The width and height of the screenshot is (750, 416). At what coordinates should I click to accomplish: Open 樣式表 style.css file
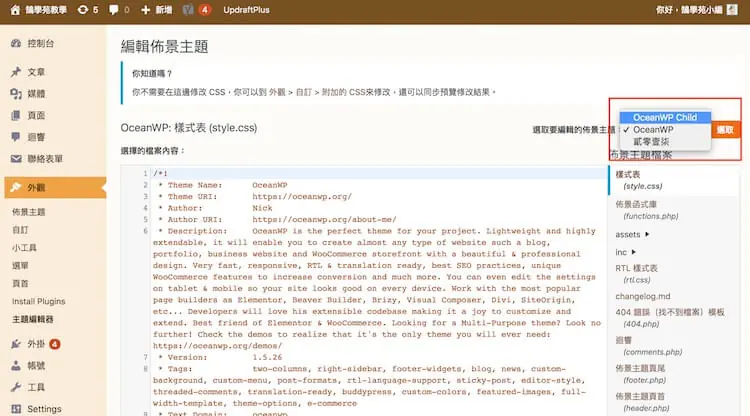pos(673,180)
